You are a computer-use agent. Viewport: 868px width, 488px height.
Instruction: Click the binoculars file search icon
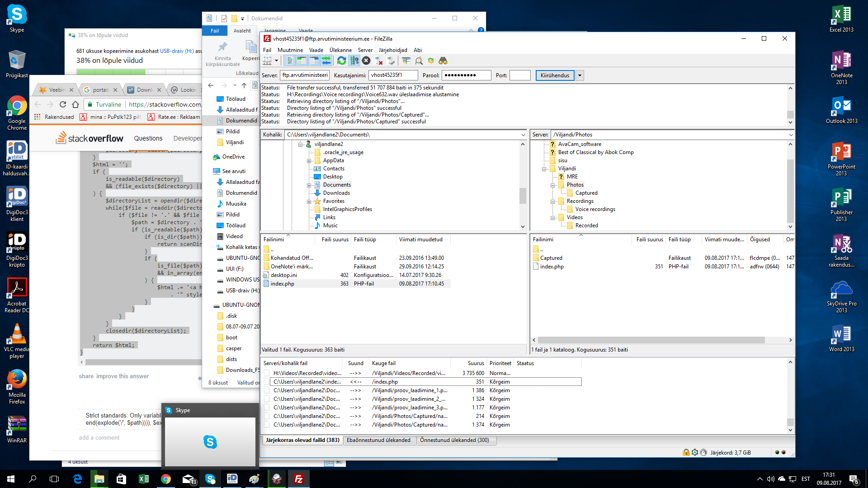click(x=443, y=61)
